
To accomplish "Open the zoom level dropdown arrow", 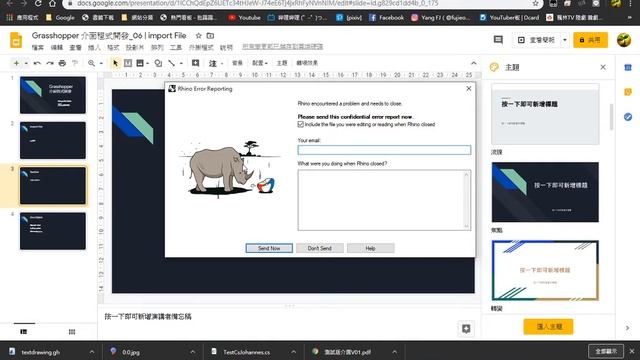I will tap(101, 63).
